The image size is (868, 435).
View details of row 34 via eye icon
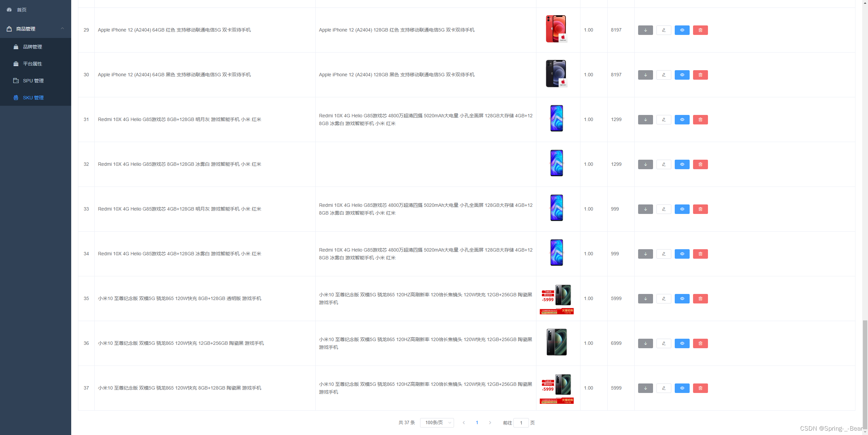[682, 254]
